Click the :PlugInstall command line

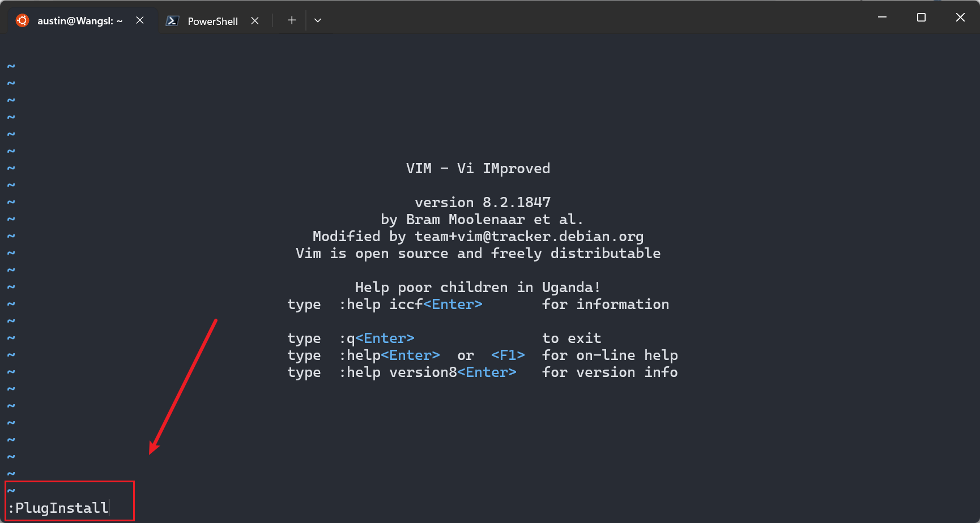(58, 508)
